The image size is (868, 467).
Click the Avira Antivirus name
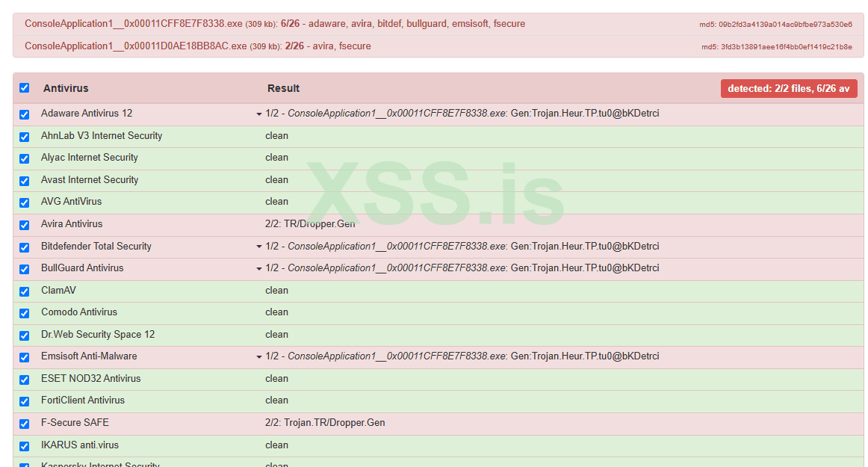[x=72, y=224]
